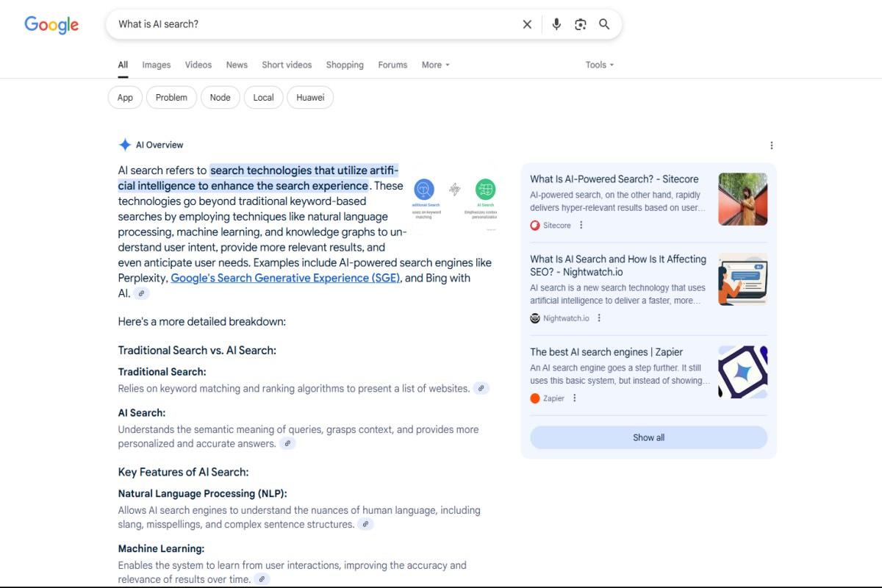Switch to the Short videos tab
The height and width of the screenshot is (588, 882).
click(287, 65)
